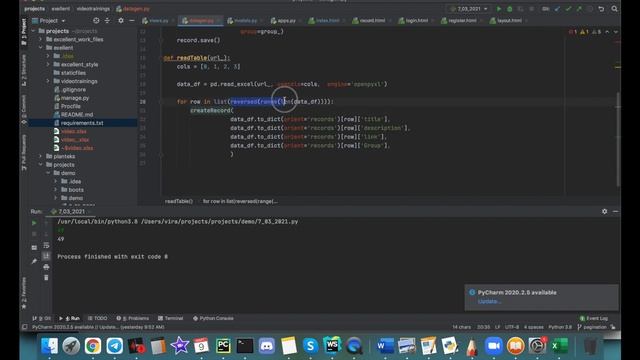Click the readTable() breadcrumb below the editor

(x=179, y=201)
